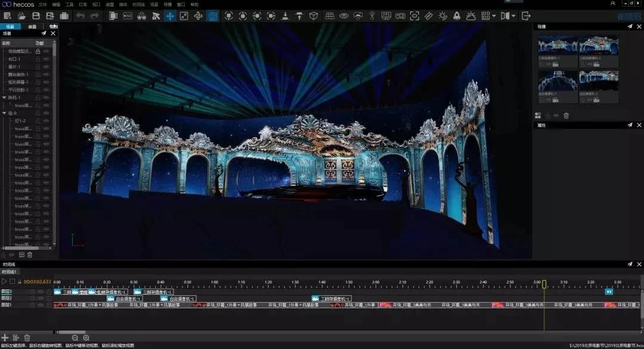Select the scale tool next to the move tool
This screenshot has width=644, height=349.
[183, 16]
